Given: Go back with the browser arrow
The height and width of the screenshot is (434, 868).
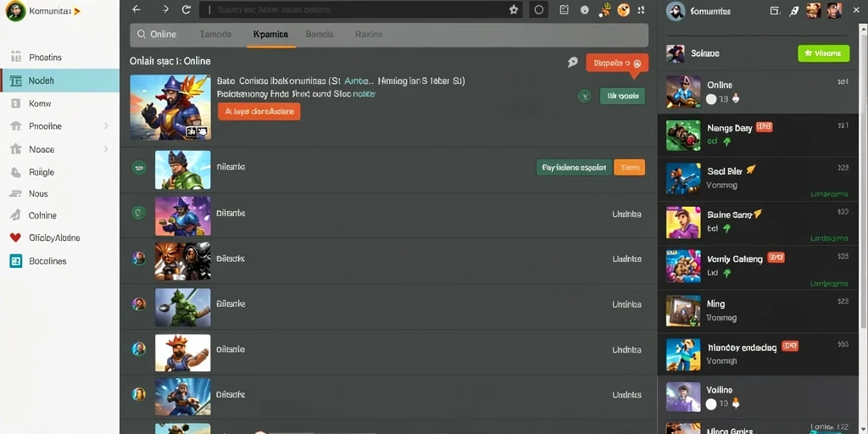Looking at the screenshot, I should click(136, 9).
